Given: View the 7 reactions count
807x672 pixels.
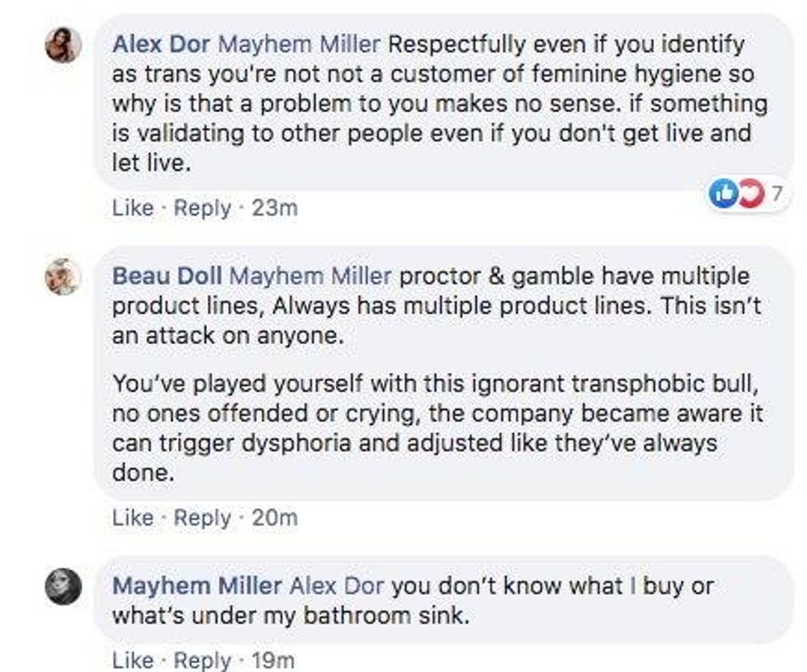Looking at the screenshot, I should (x=776, y=194).
